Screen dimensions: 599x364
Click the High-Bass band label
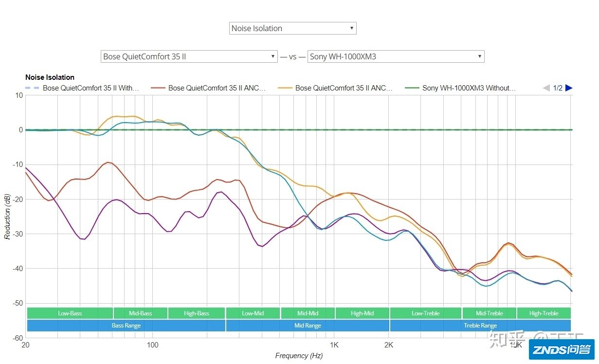(x=197, y=313)
